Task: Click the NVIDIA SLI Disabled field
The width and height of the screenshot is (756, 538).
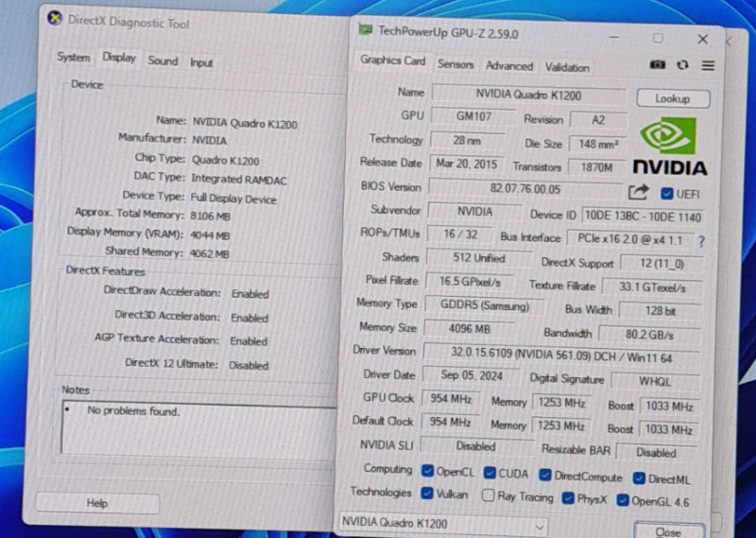Action: [x=476, y=446]
